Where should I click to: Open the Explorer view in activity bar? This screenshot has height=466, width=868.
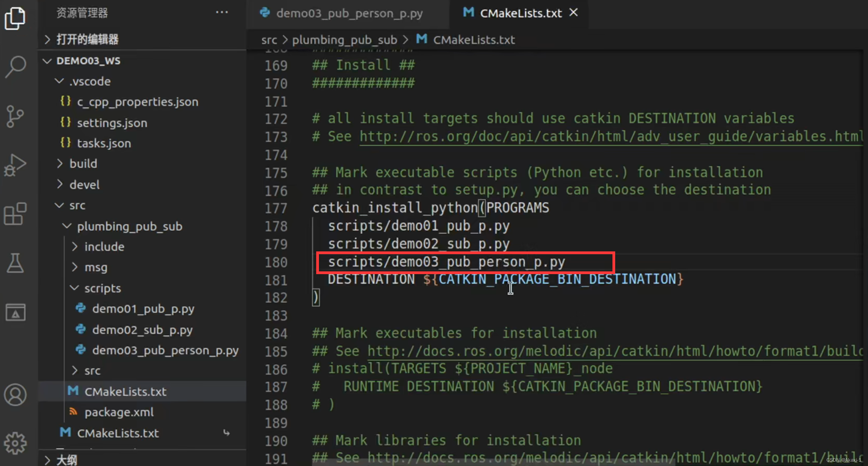[15, 18]
